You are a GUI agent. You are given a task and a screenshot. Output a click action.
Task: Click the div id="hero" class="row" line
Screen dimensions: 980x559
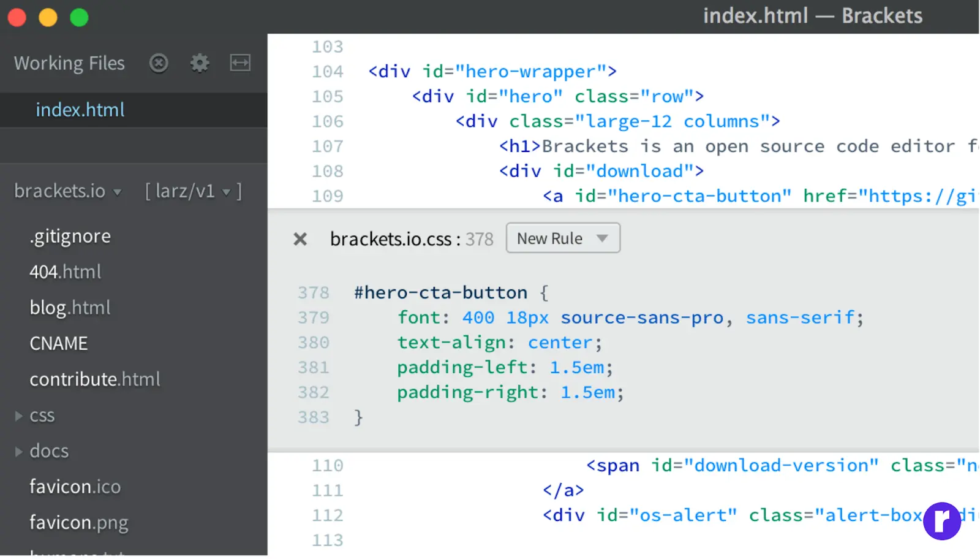tap(558, 97)
